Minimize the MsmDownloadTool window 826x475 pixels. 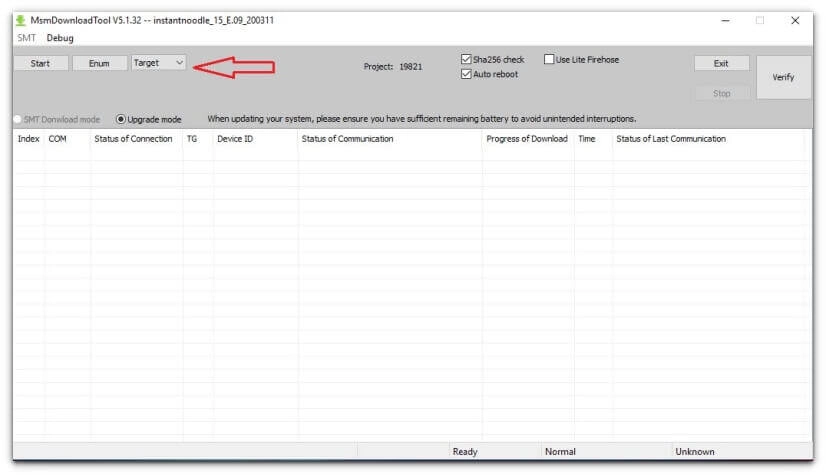pyautogui.click(x=725, y=20)
